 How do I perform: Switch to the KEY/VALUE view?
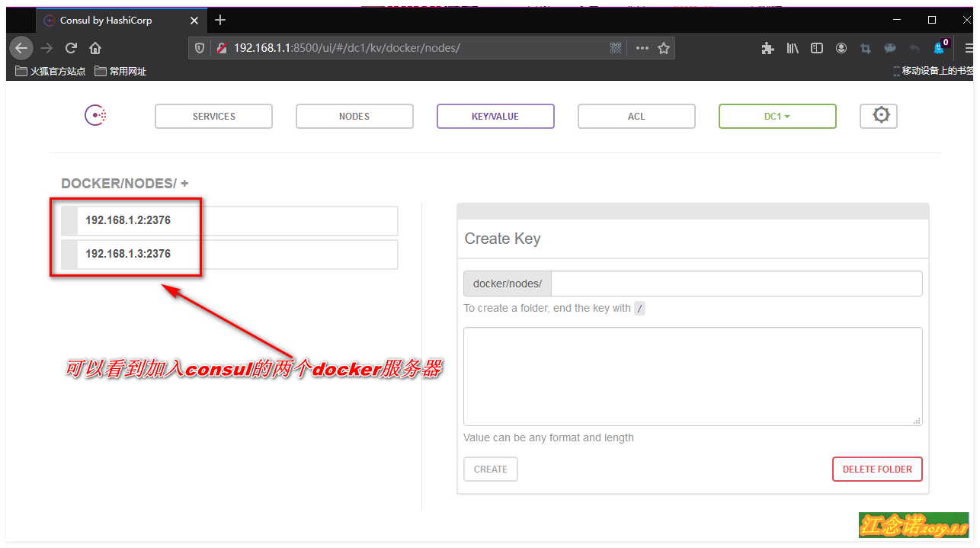point(495,116)
